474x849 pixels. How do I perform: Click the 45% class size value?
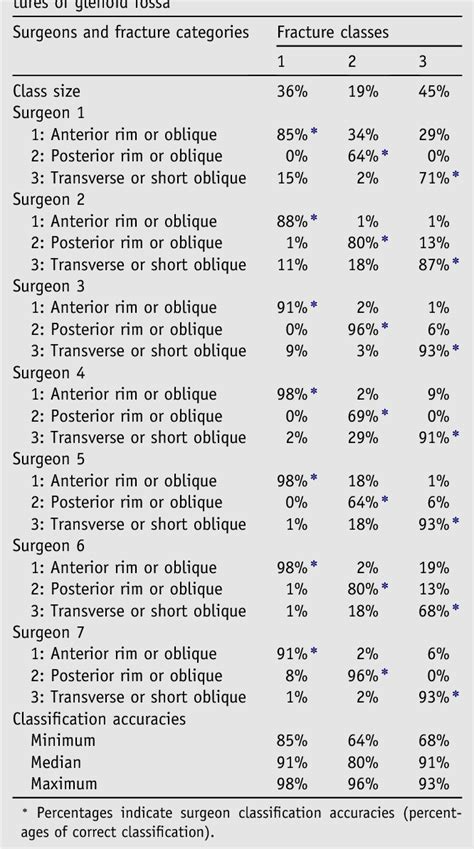433,91
